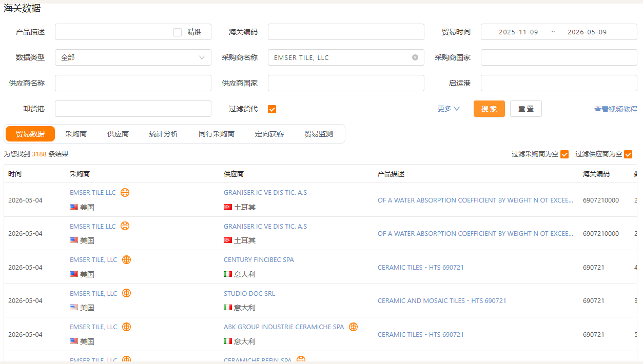Viewport: 643px width, 364px height.
Task: Click Italy flag under ABK GROUP INDUSTRIE CERAMICHE
Action: click(228, 341)
